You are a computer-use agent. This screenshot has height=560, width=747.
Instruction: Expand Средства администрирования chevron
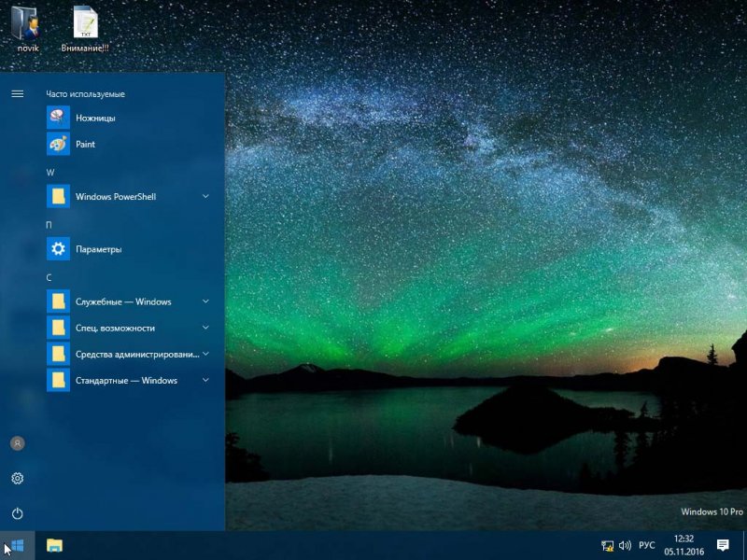pos(205,354)
